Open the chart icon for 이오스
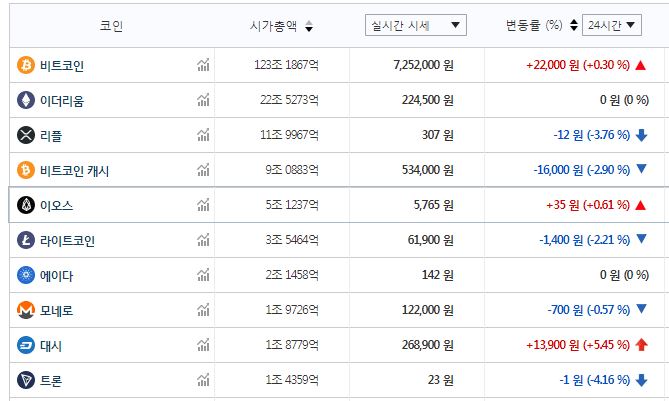Viewport: 669px width, 401px height. pos(203,205)
